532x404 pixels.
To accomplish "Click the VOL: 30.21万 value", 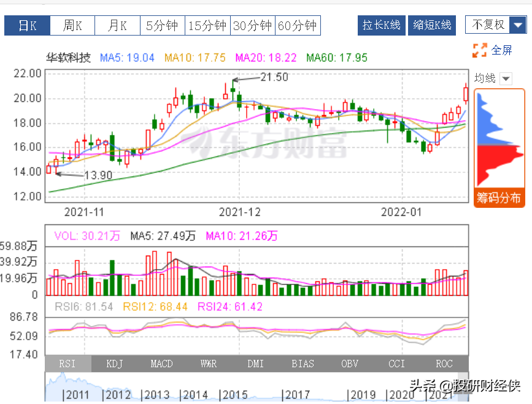I will tap(87, 236).
